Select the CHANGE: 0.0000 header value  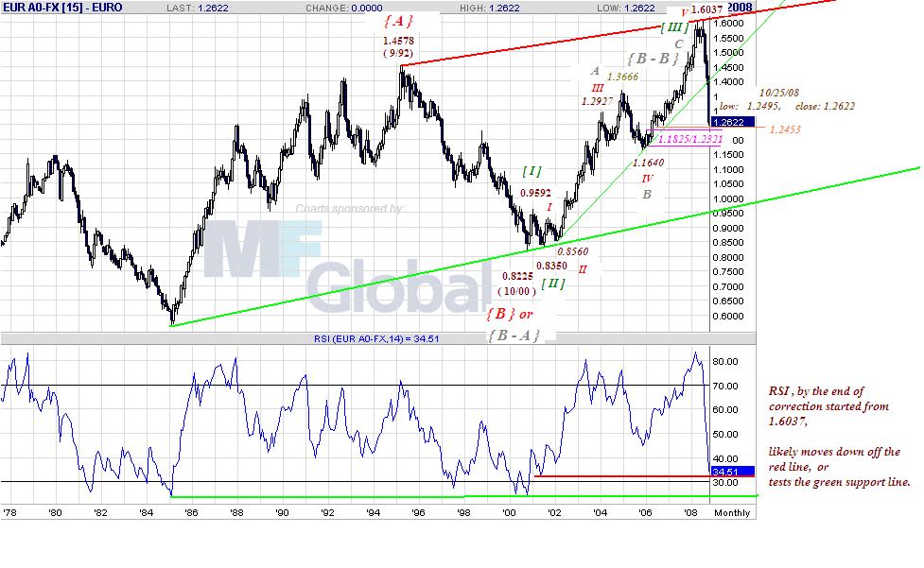[x=344, y=9]
